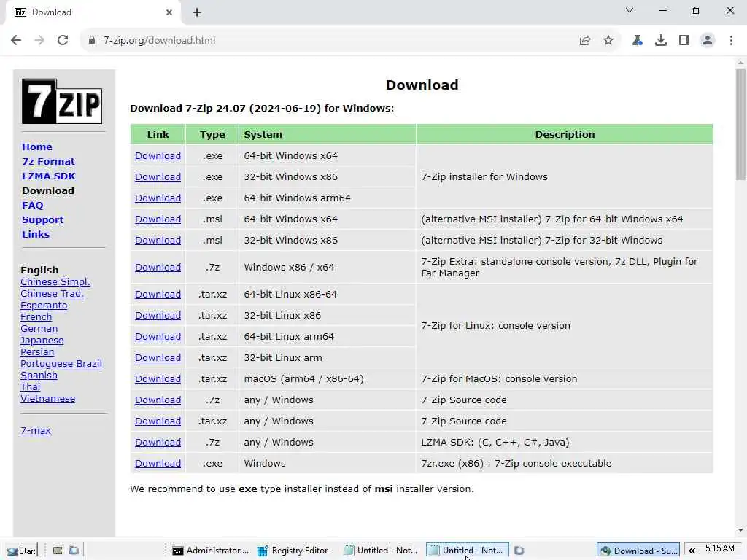This screenshot has width=747, height=560.
Task: Open the LZMA SDK page
Action: (49, 176)
